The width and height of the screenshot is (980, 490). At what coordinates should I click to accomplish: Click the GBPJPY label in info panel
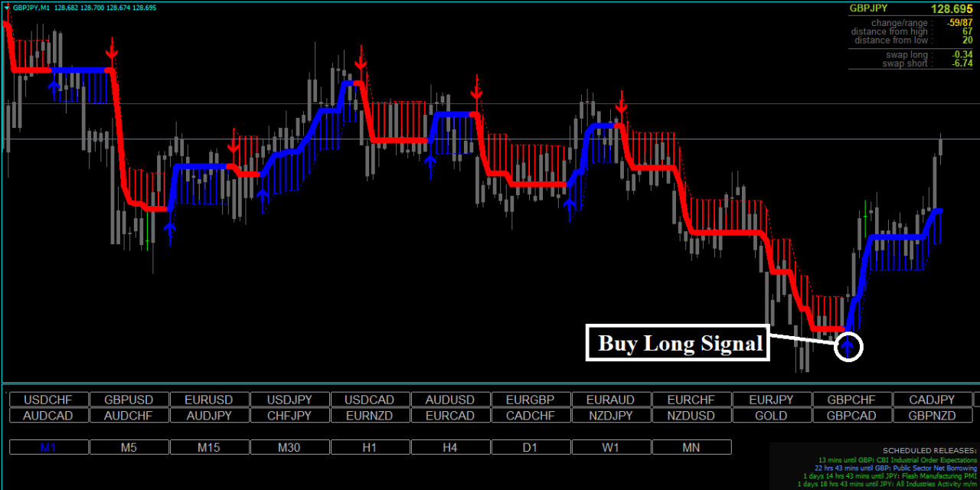tap(868, 8)
